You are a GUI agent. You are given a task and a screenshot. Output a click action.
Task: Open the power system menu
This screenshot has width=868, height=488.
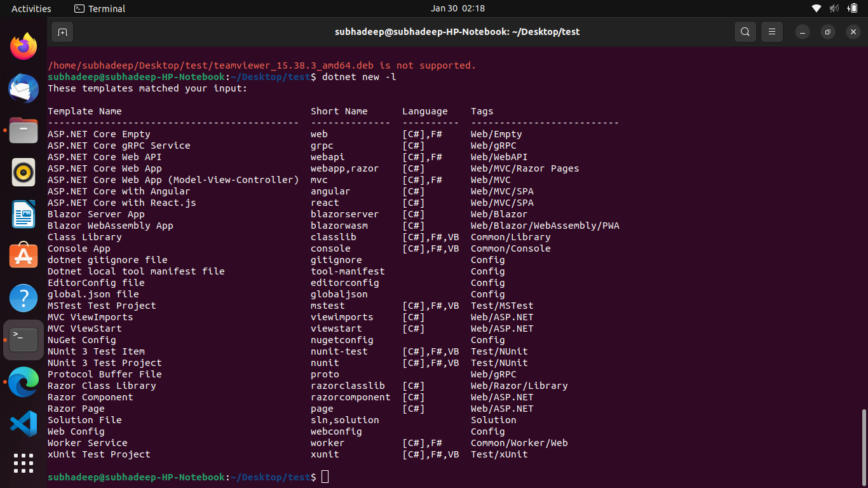pos(852,8)
